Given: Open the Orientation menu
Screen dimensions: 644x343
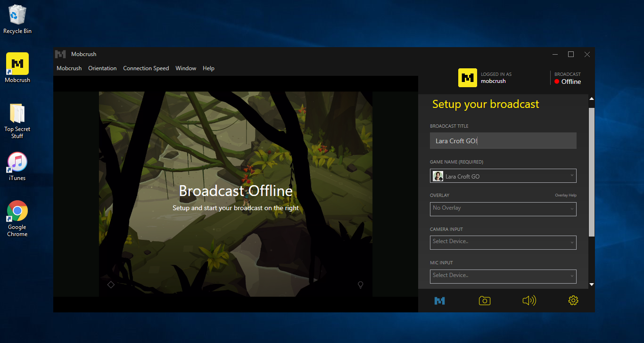Looking at the screenshot, I should 102,68.
